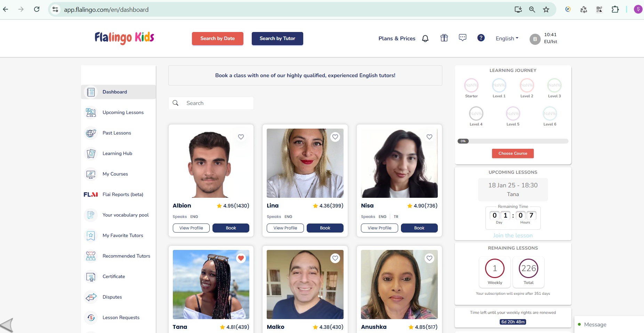Book a lesson with Lina
The height and width of the screenshot is (333, 644).
(x=325, y=228)
